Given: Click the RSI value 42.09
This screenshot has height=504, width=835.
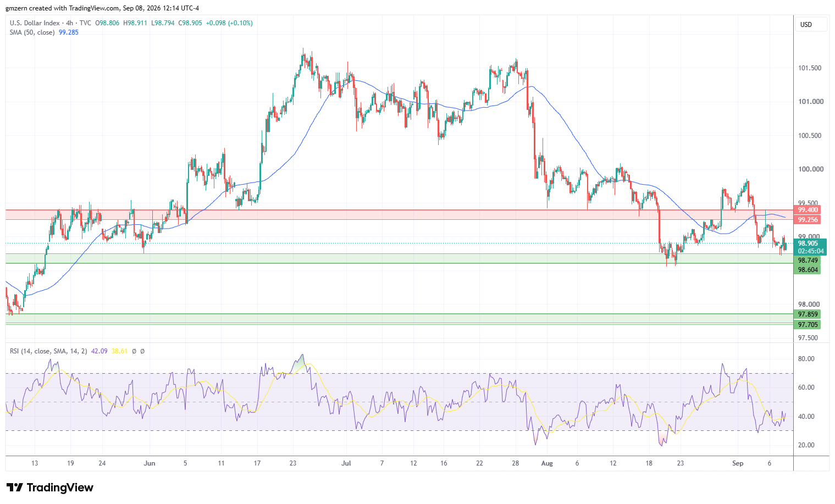Looking at the screenshot, I should 99,351.
